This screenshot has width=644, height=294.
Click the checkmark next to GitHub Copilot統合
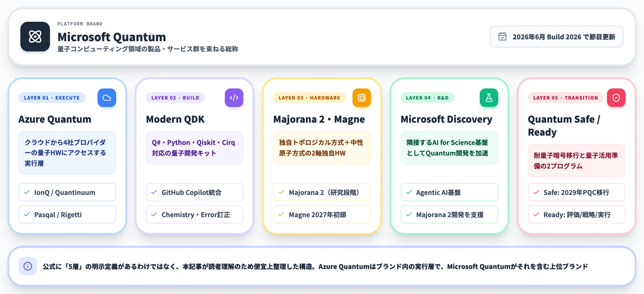click(154, 192)
